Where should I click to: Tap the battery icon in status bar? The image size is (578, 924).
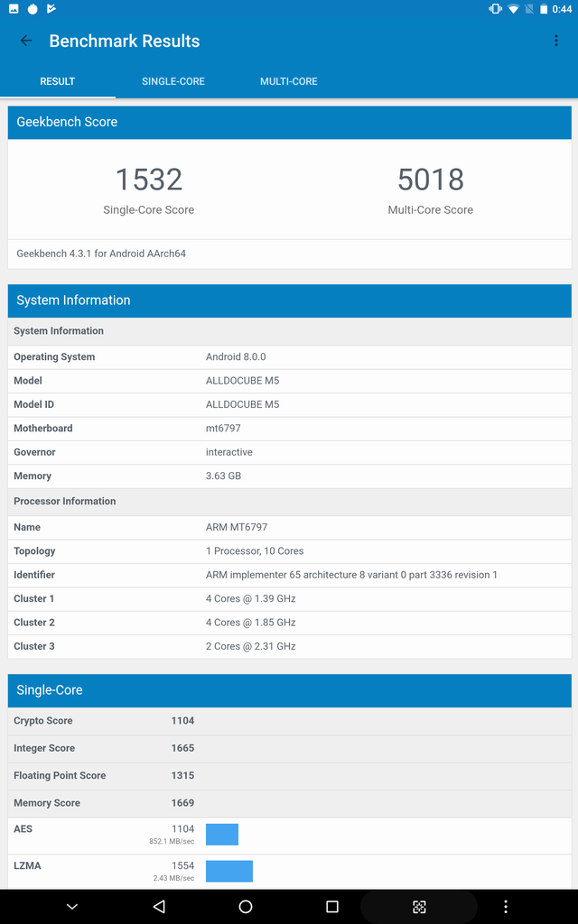coord(543,9)
